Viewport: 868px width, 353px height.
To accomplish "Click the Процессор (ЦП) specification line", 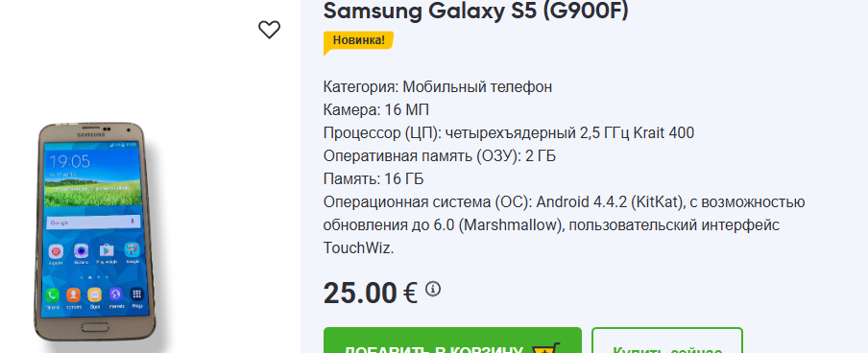I will [x=508, y=133].
